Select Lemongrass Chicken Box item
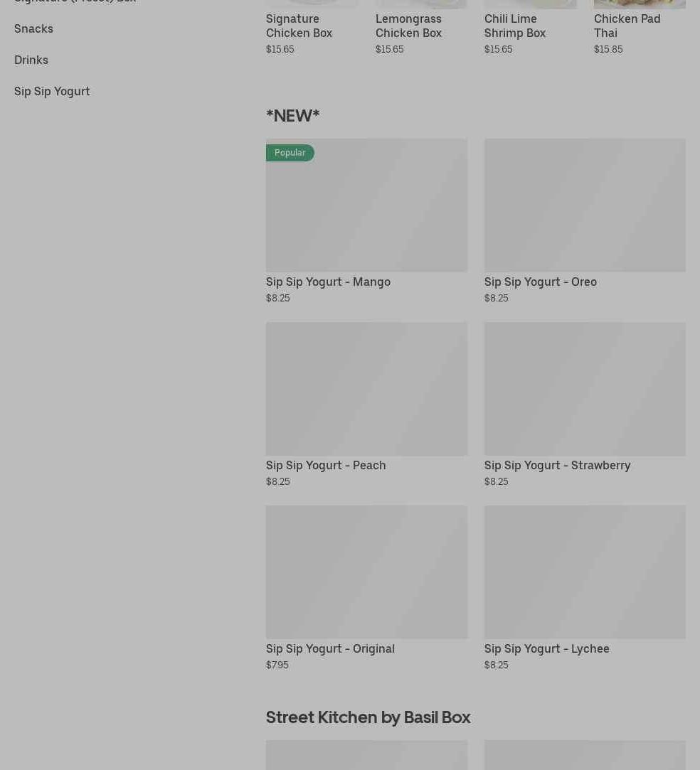The height and width of the screenshot is (770, 700). (408, 26)
